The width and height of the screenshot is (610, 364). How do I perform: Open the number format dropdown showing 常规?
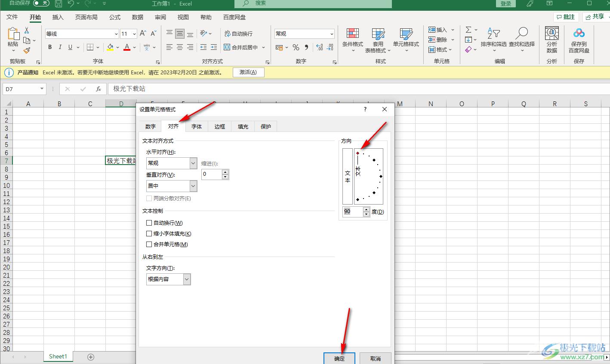point(332,34)
